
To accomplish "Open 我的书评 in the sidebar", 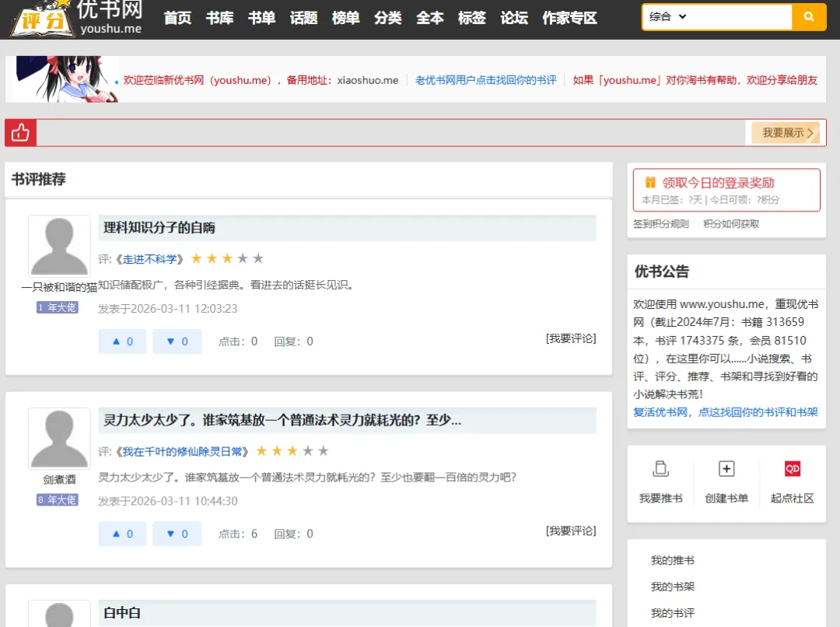I will [x=672, y=613].
